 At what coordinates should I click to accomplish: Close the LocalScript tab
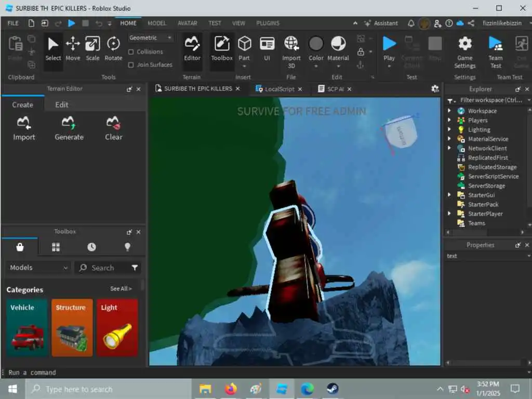pyautogui.click(x=300, y=89)
